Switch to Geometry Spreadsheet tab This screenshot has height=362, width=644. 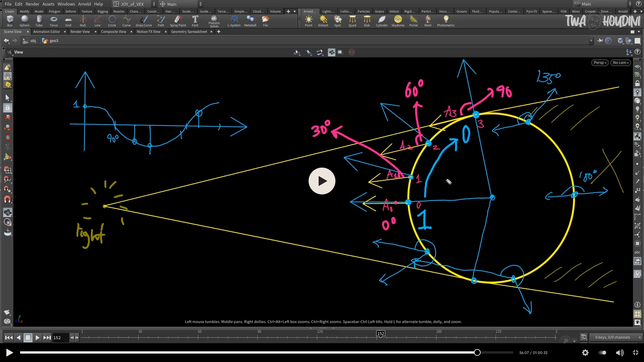(x=189, y=32)
